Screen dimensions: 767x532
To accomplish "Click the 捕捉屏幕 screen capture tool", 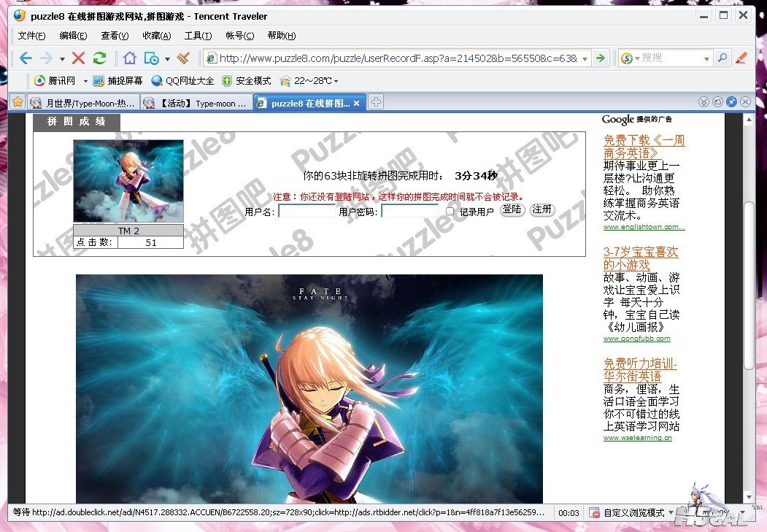I will pyautogui.click(x=118, y=81).
